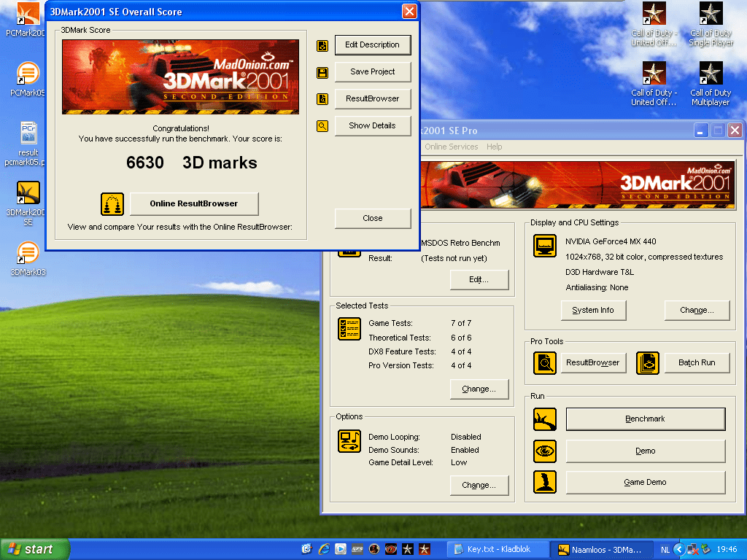The height and width of the screenshot is (560, 747).
Task: Click the Edit Description button
Action: (x=373, y=44)
